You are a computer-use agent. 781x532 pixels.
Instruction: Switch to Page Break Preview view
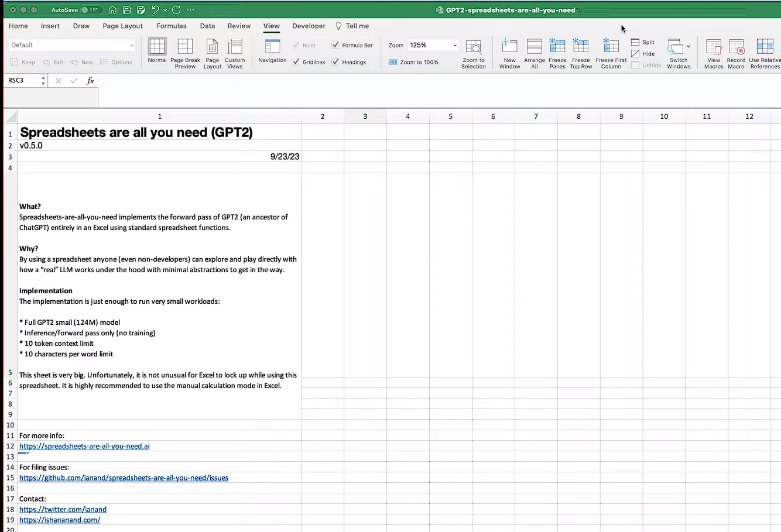(185, 53)
